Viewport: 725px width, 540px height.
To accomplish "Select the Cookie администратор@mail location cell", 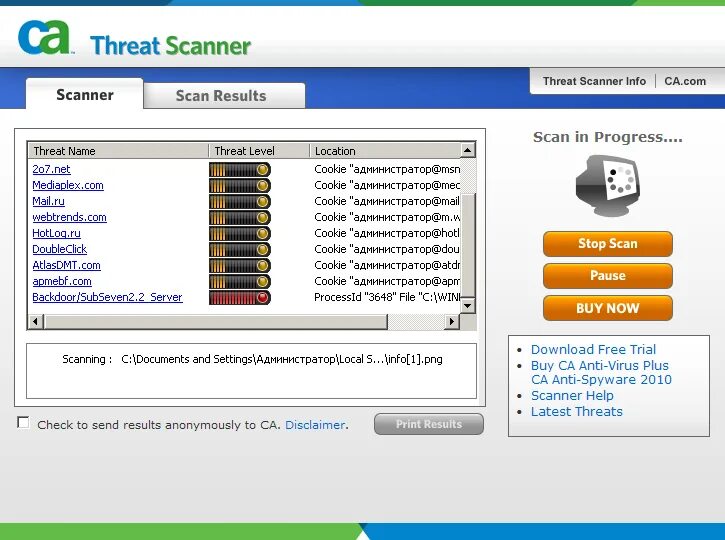I will click(387, 201).
